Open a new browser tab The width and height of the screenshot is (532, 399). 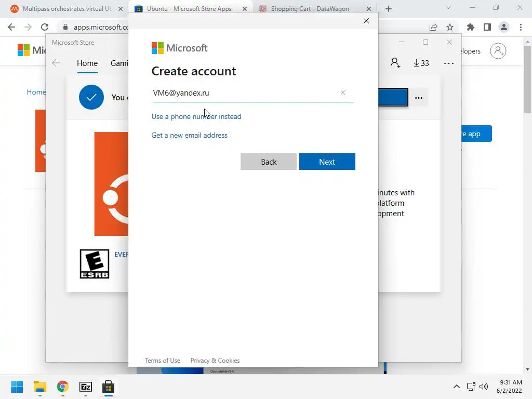(389, 9)
